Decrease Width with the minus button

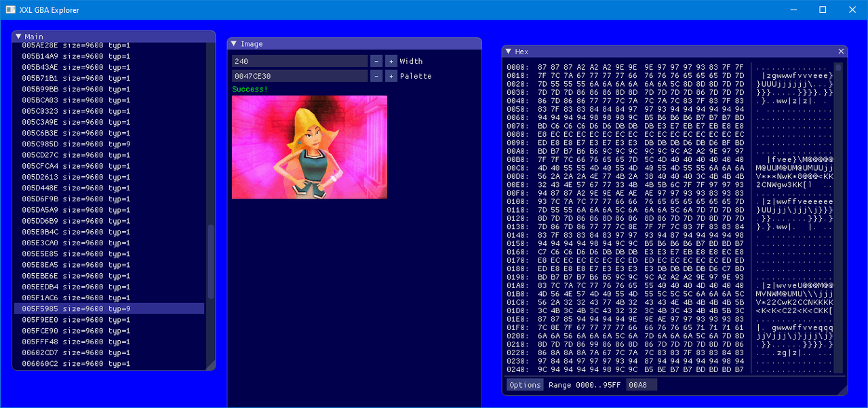(x=376, y=61)
